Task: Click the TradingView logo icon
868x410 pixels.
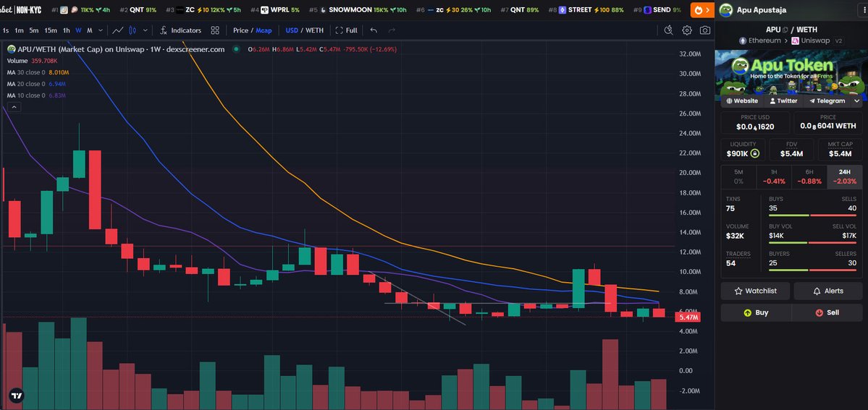Action: point(16,396)
